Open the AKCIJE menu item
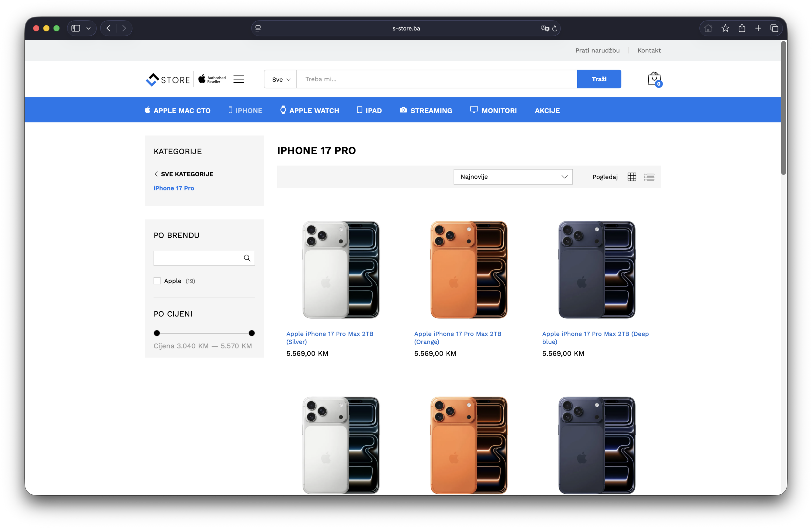Viewport: 812px width, 528px height. point(547,111)
